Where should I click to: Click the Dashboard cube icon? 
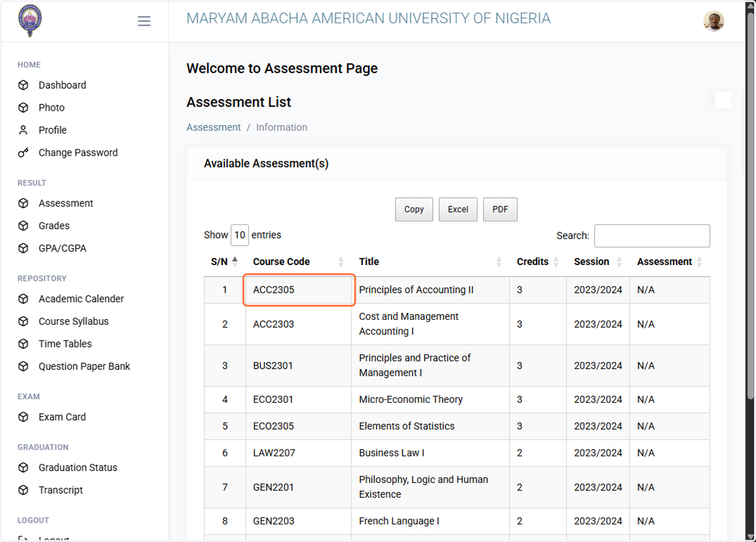pos(23,85)
